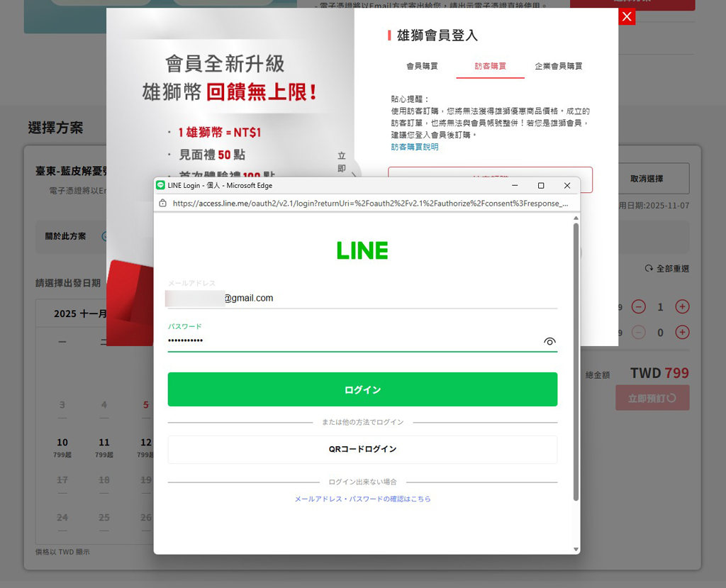
Task: Click the minus icon beside quantity 1
Action: click(x=639, y=307)
